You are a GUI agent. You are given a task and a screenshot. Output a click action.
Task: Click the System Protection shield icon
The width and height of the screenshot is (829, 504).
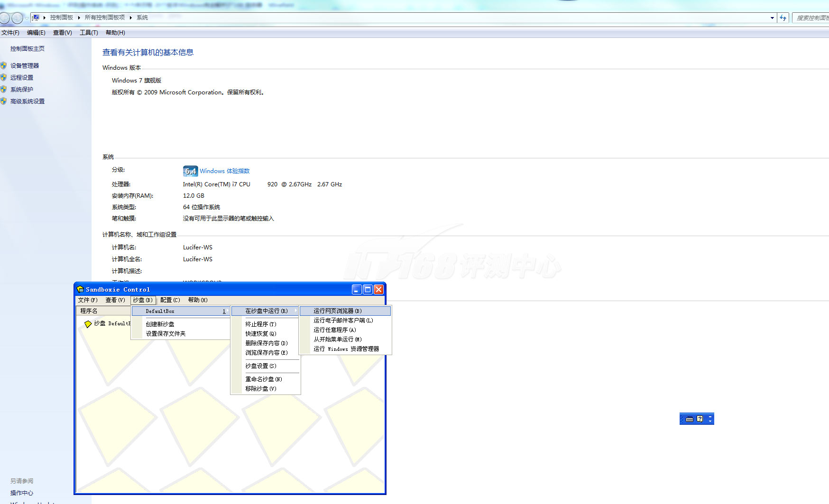tap(3, 89)
